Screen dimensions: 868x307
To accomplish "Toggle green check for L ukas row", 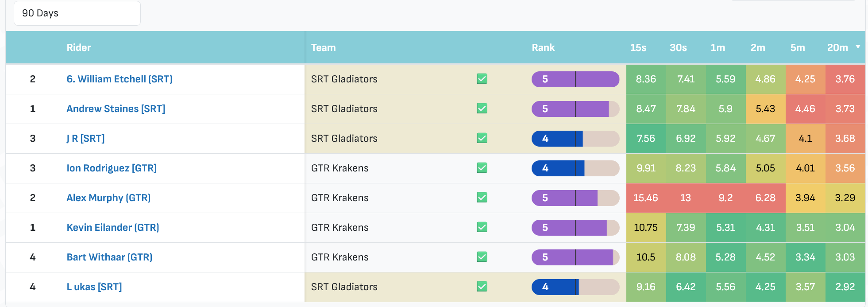I will pyautogui.click(x=482, y=287).
